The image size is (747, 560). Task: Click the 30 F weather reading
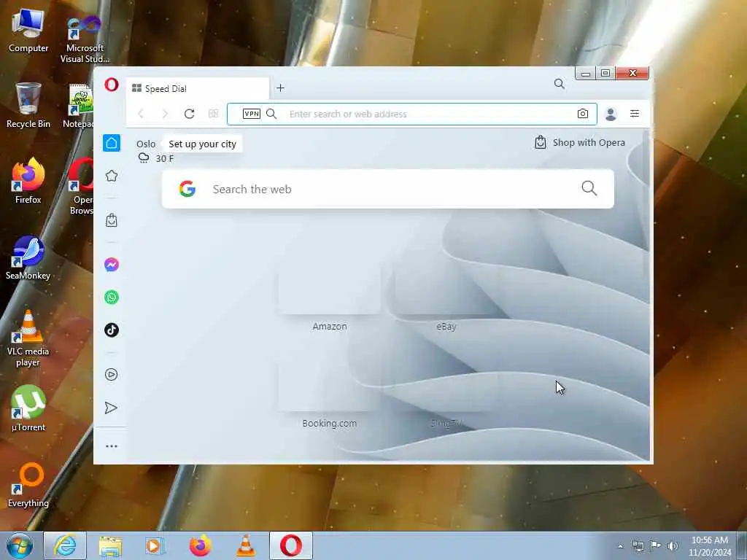tap(165, 158)
